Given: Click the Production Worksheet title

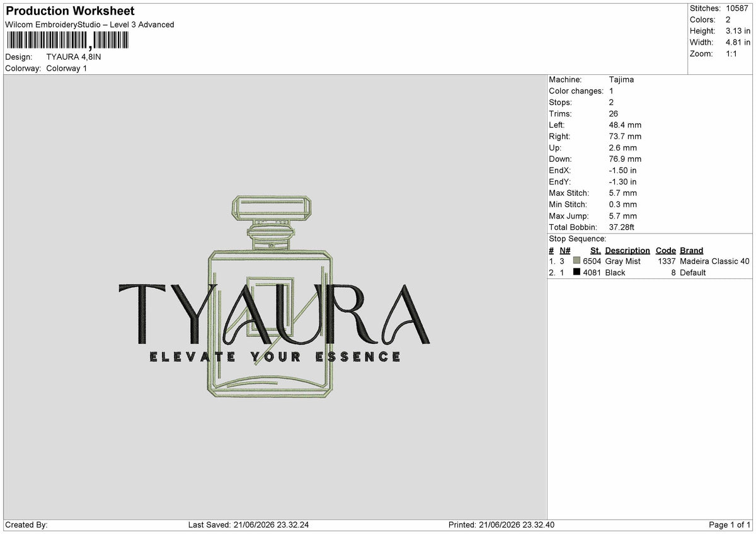Looking at the screenshot, I should click(70, 11).
